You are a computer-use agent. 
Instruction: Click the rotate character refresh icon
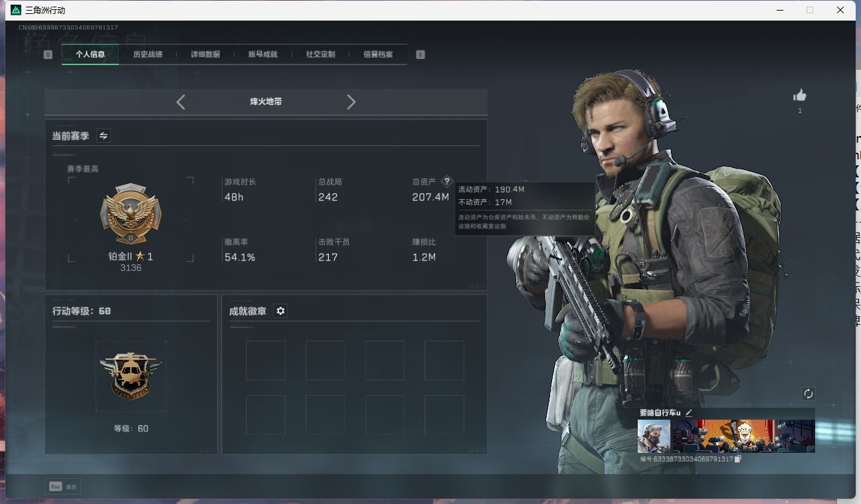coord(808,394)
